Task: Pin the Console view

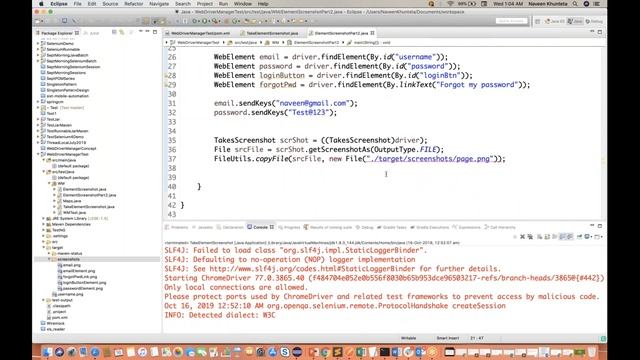Action: coord(579,237)
